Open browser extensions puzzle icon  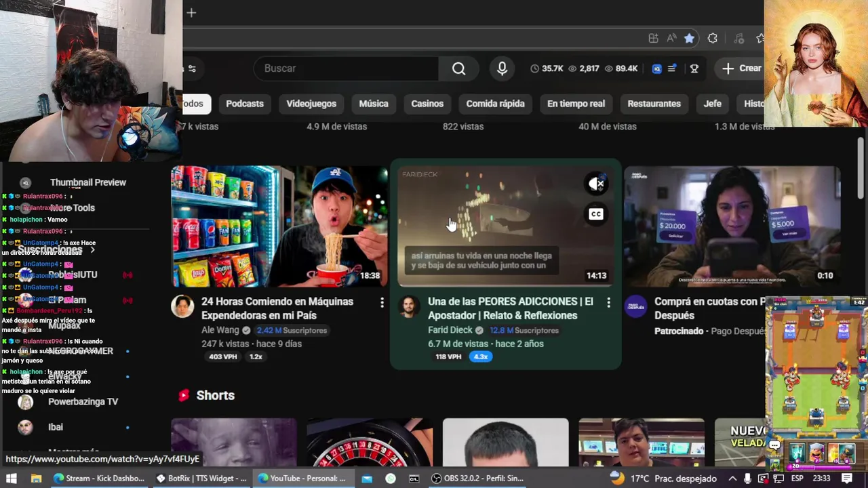712,39
